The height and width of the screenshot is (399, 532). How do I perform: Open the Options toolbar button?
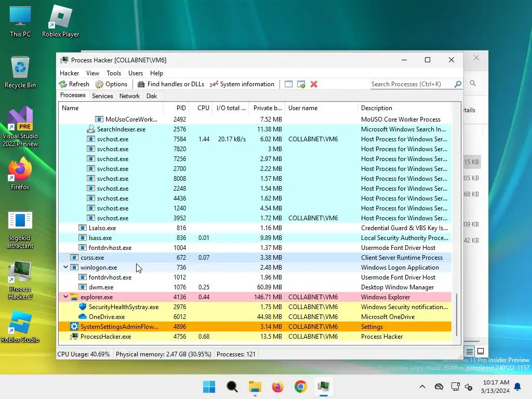(x=111, y=84)
